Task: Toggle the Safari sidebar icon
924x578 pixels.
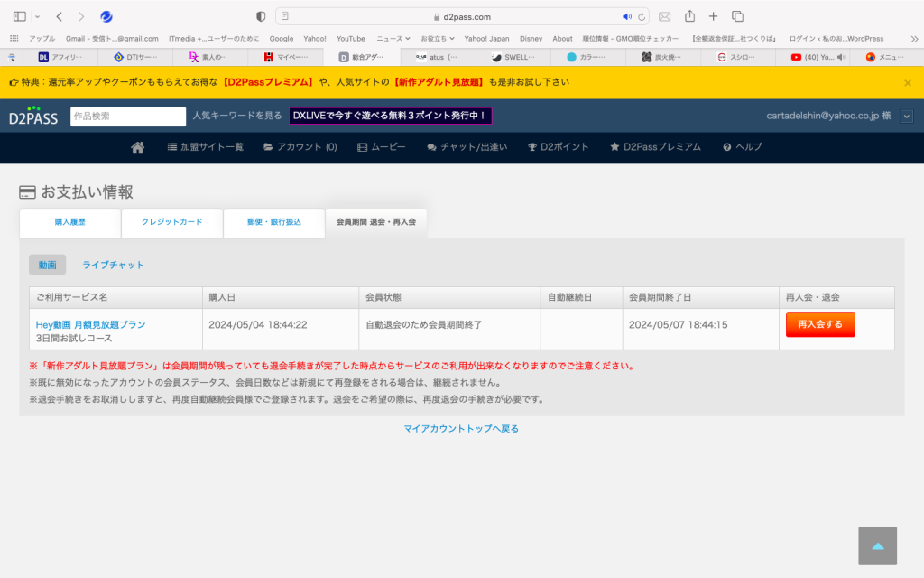Action: [x=19, y=16]
